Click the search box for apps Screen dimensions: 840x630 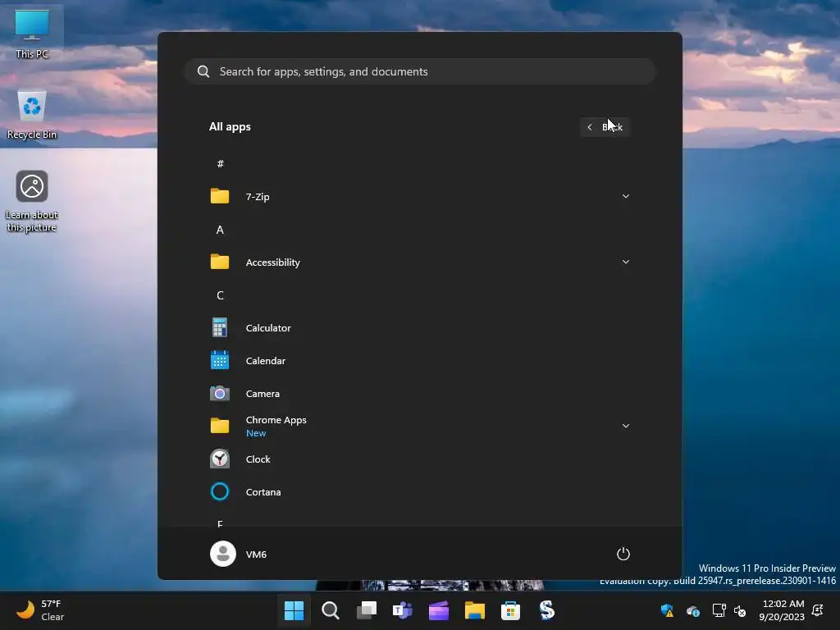(x=420, y=71)
